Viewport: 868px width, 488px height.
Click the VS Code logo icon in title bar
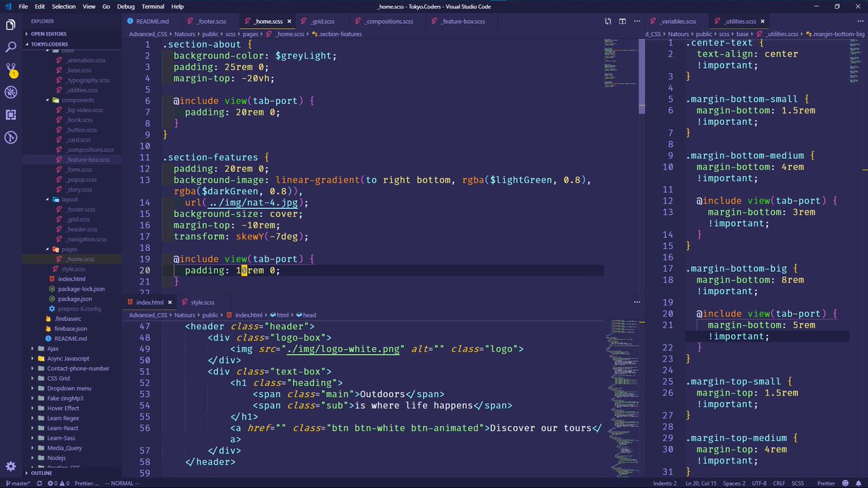tap(7, 7)
